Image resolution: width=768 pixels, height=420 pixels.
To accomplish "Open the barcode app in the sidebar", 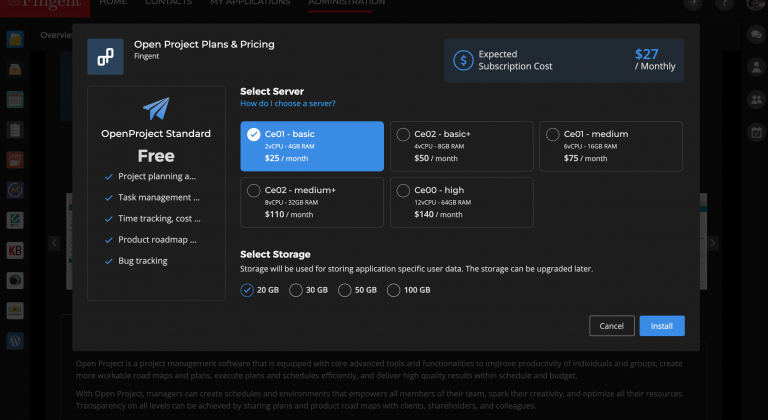I will tap(15, 311).
